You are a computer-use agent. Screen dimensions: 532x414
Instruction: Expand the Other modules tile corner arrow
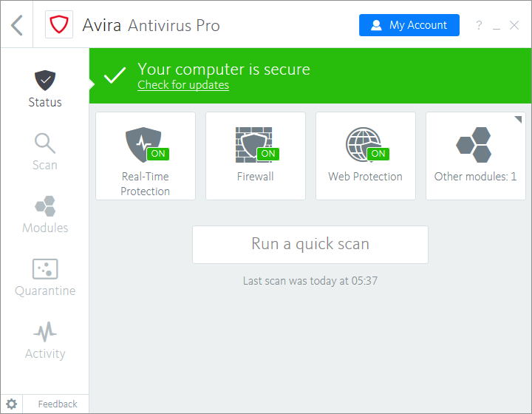point(518,120)
